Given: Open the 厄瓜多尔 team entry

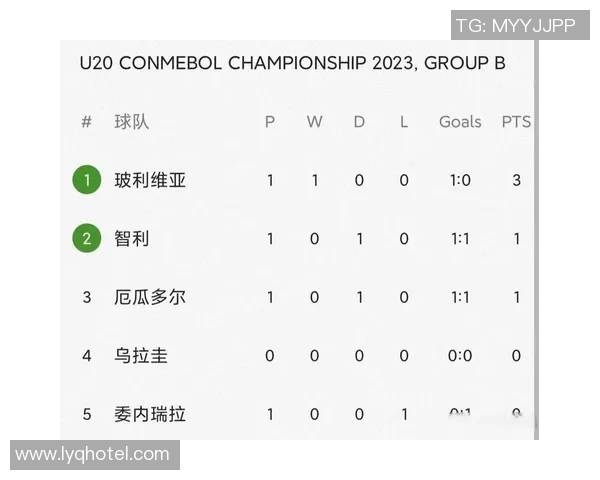Looking at the screenshot, I should (x=150, y=297).
